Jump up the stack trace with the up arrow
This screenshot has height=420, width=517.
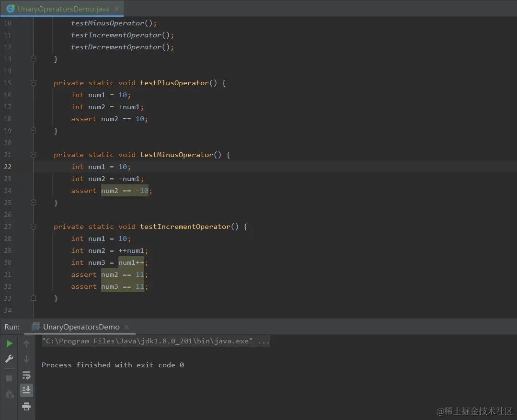[26, 343]
